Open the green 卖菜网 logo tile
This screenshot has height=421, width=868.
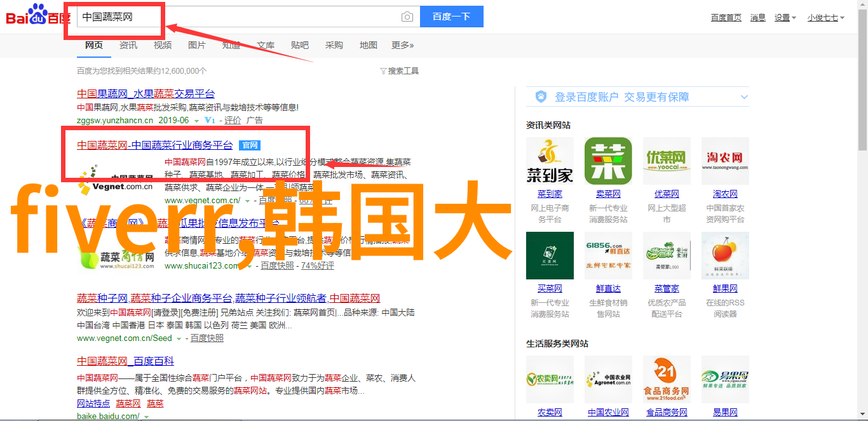(608, 161)
